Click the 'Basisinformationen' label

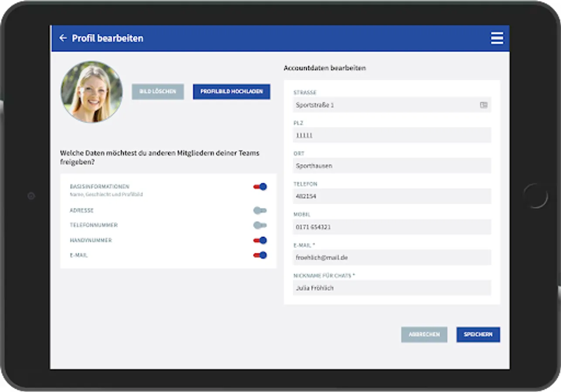[x=99, y=186]
